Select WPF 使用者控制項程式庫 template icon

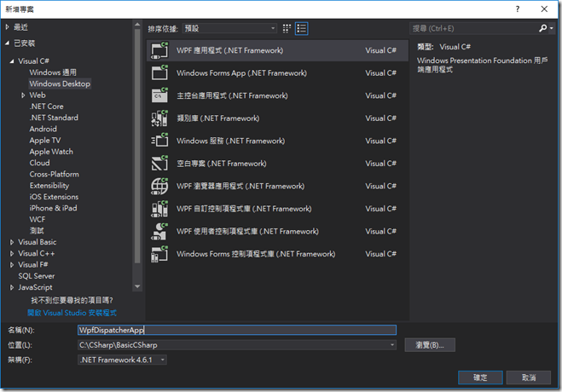159,231
